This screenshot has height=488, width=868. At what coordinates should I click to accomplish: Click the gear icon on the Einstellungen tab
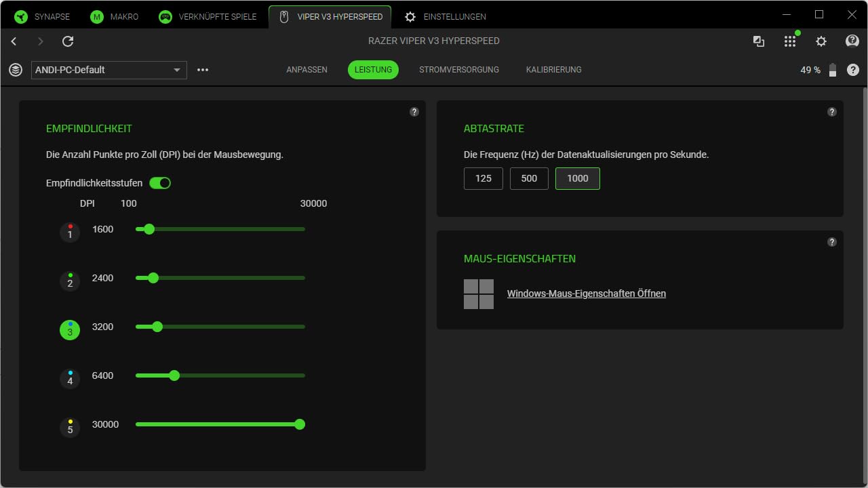coord(410,16)
